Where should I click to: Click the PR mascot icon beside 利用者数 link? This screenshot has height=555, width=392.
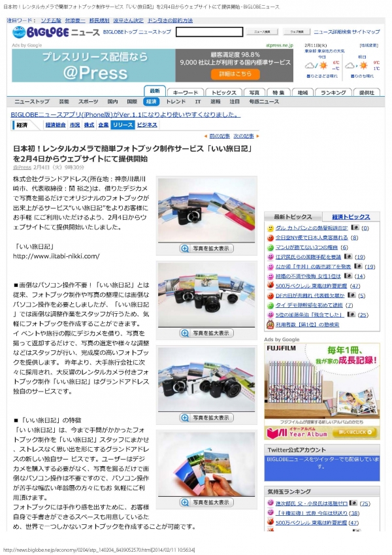point(270,324)
